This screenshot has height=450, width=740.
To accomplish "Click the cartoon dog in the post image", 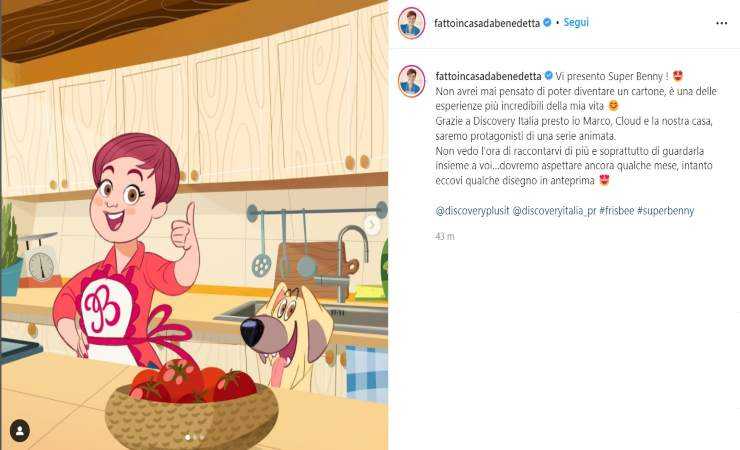I will [288, 333].
